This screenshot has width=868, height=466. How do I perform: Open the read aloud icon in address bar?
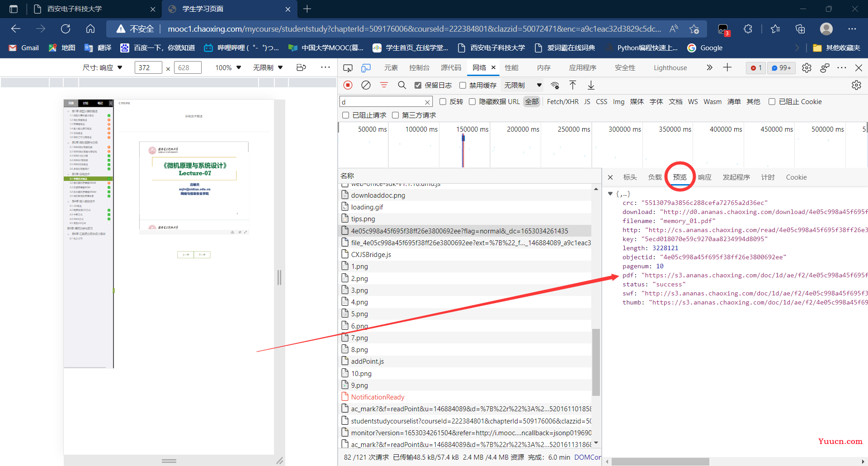coord(674,29)
